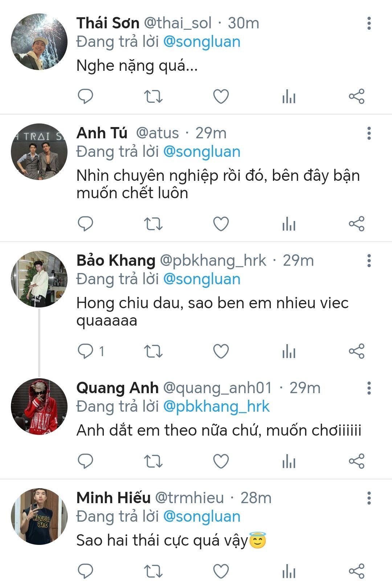
Task: Share Bảo Khang's tweet
Action: click(356, 351)
